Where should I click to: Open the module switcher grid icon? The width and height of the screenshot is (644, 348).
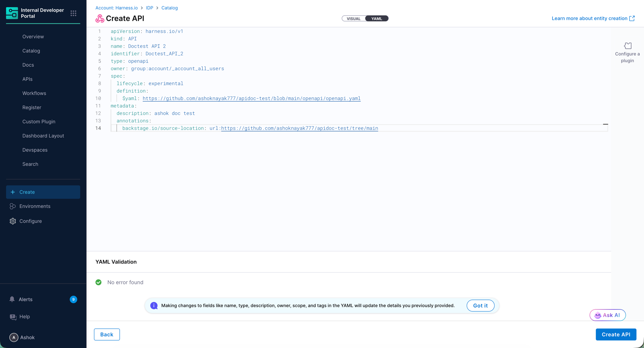(x=73, y=13)
